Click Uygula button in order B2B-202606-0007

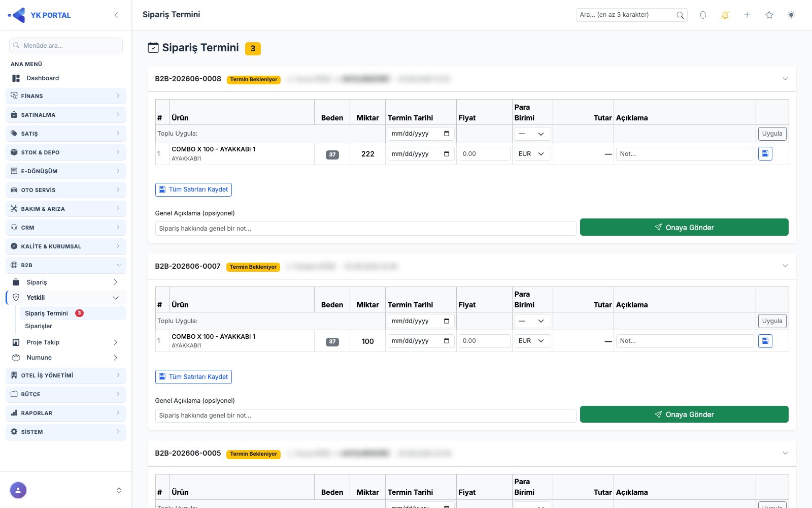click(772, 321)
